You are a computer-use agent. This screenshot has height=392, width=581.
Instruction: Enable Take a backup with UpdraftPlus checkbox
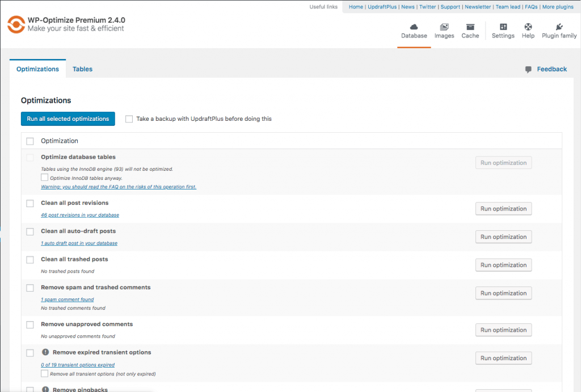129,119
